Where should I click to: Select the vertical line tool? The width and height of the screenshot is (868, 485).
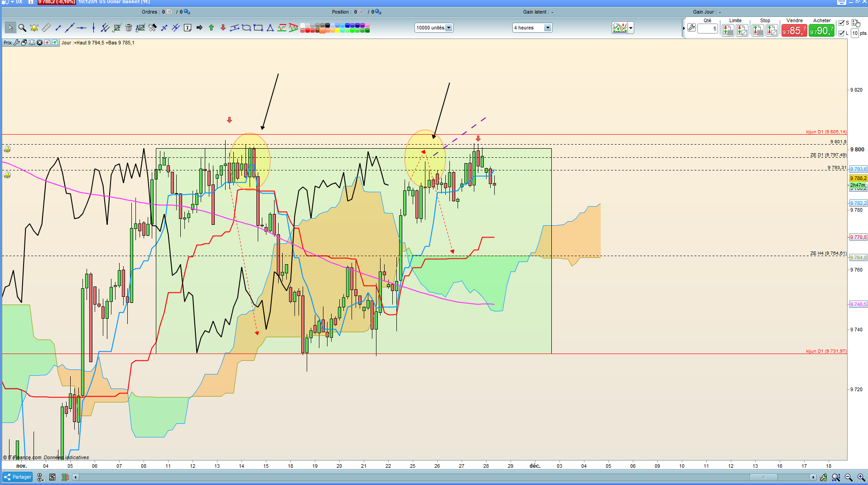(93, 28)
